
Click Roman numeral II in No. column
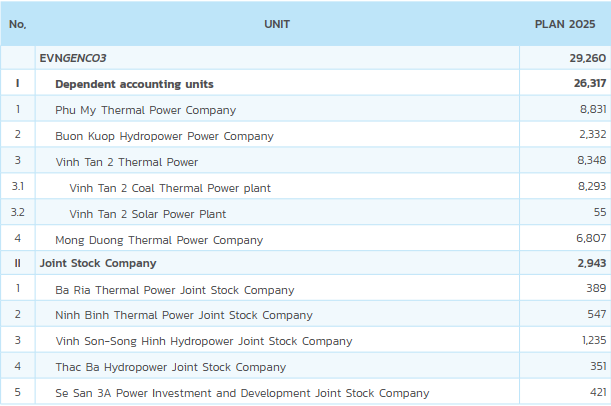pos(18,263)
